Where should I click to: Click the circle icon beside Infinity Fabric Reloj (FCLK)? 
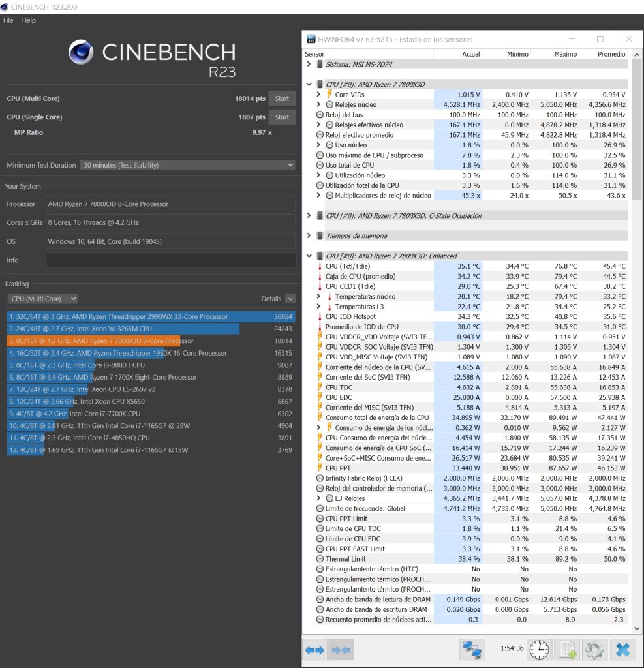[x=320, y=478]
